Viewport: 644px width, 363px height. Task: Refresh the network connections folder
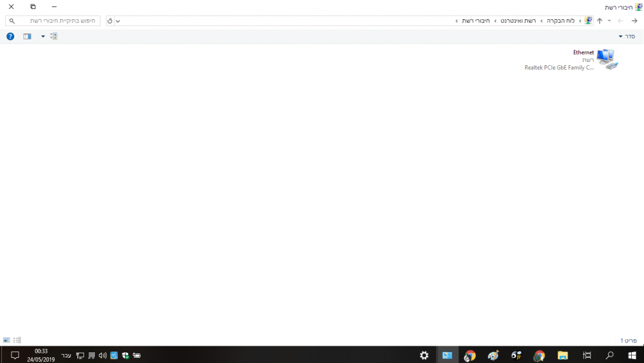coord(109,21)
